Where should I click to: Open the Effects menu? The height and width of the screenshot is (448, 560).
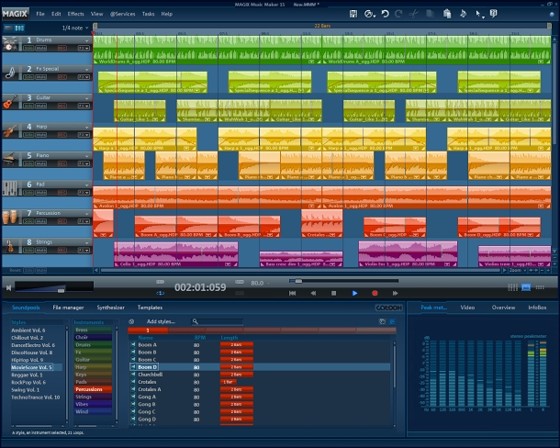tap(76, 14)
